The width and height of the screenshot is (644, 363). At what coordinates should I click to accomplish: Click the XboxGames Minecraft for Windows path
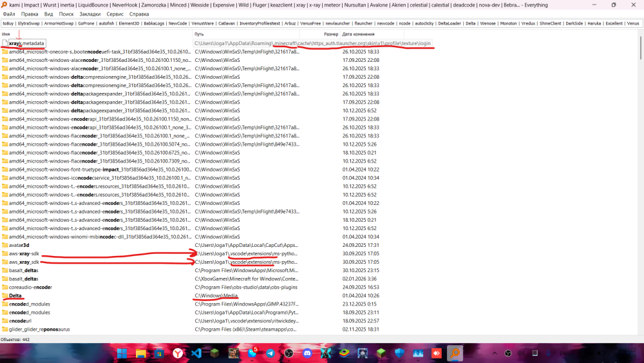point(247,279)
